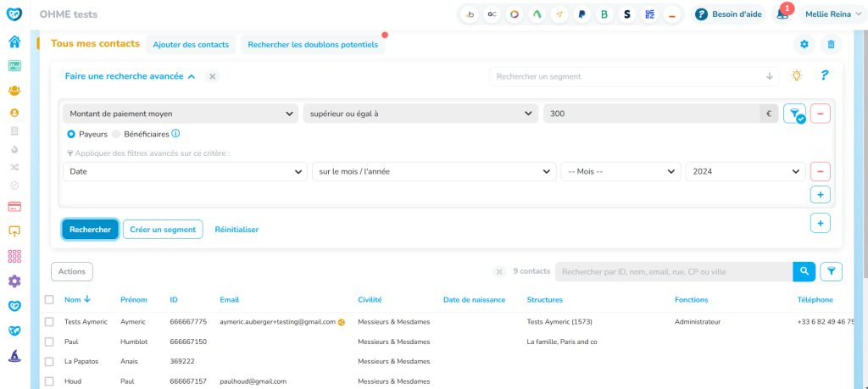Click 'Créer un segment' button
868x389 pixels.
pos(163,230)
